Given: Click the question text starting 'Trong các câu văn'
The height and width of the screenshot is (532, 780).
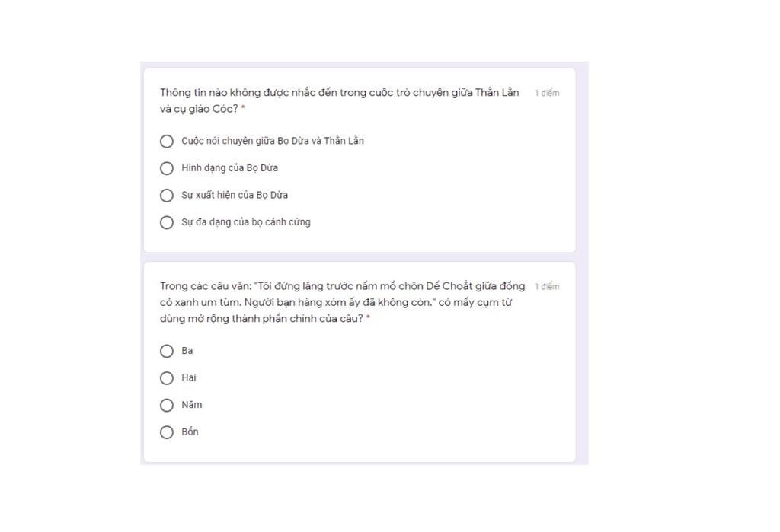Looking at the screenshot, I should [342, 302].
